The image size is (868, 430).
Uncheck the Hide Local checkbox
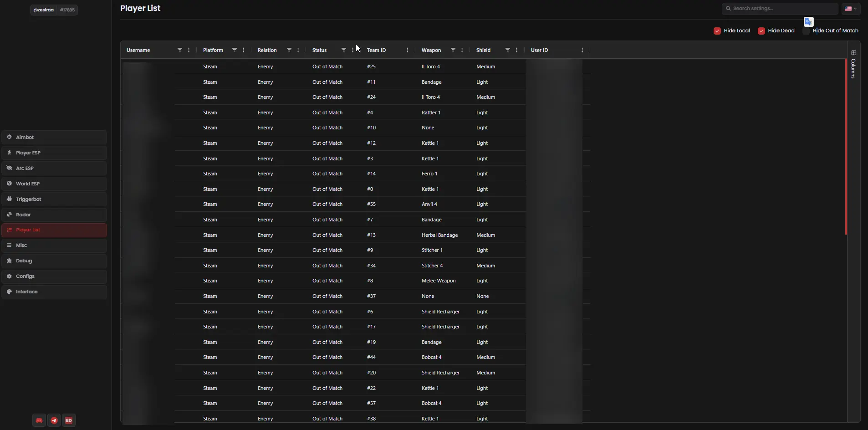pos(717,31)
